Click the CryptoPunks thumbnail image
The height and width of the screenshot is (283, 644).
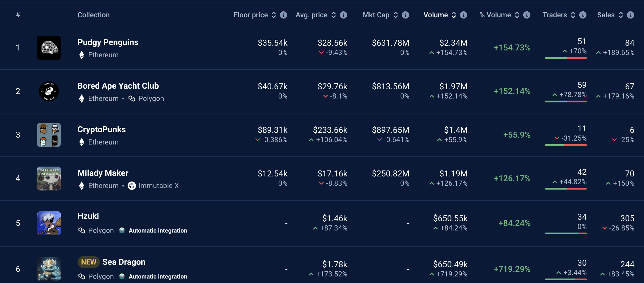[49, 135]
